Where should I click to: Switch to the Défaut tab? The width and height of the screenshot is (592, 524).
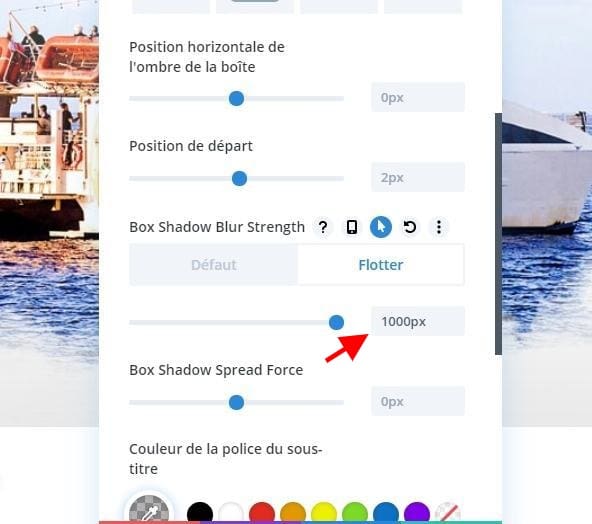pos(214,265)
